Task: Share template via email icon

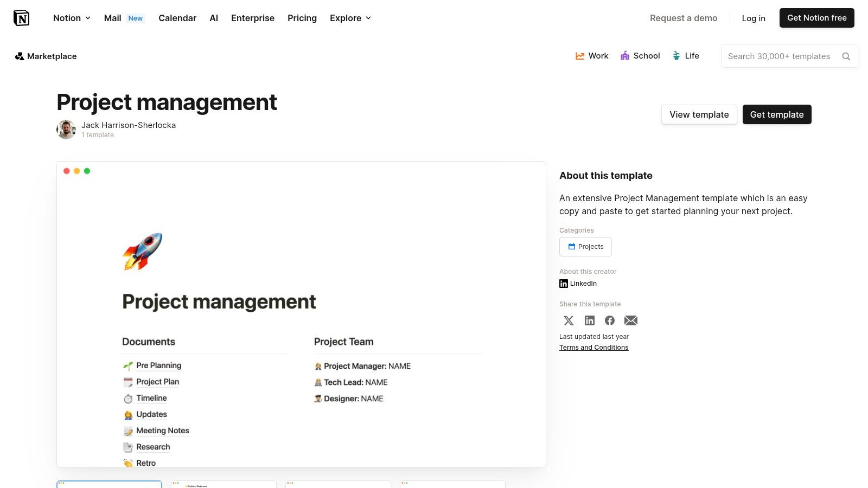Action: (x=631, y=320)
